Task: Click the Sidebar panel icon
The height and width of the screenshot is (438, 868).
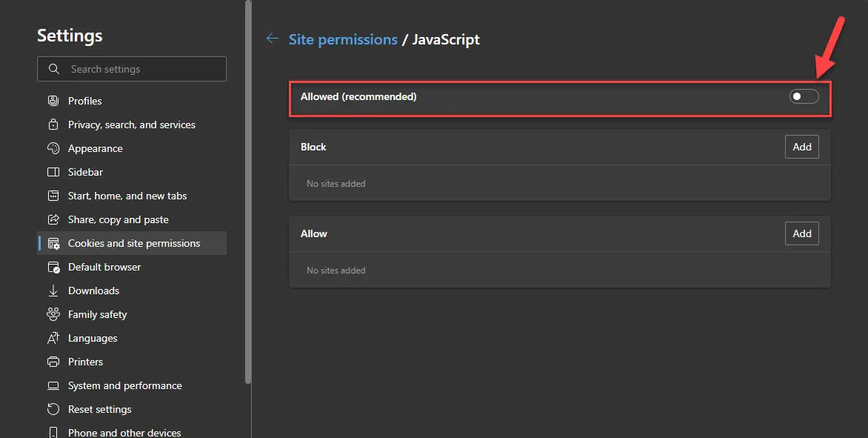Action: [53, 172]
